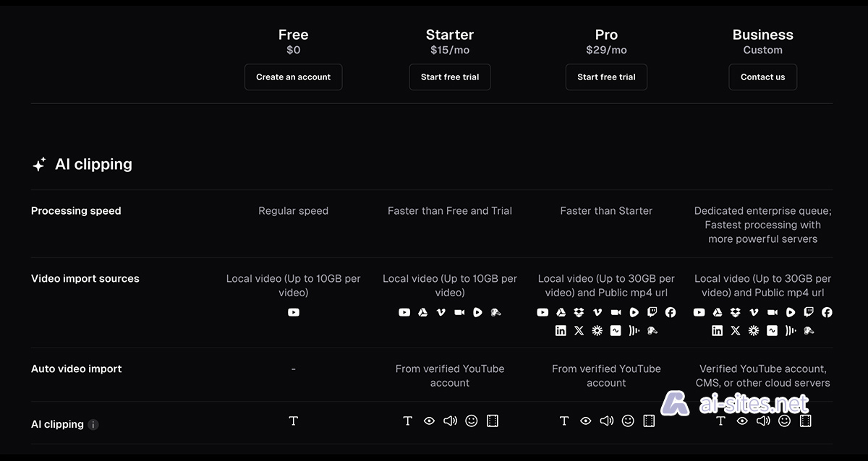Screen dimensions: 868x461
Task: Click the Create an account button
Action: coord(293,77)
